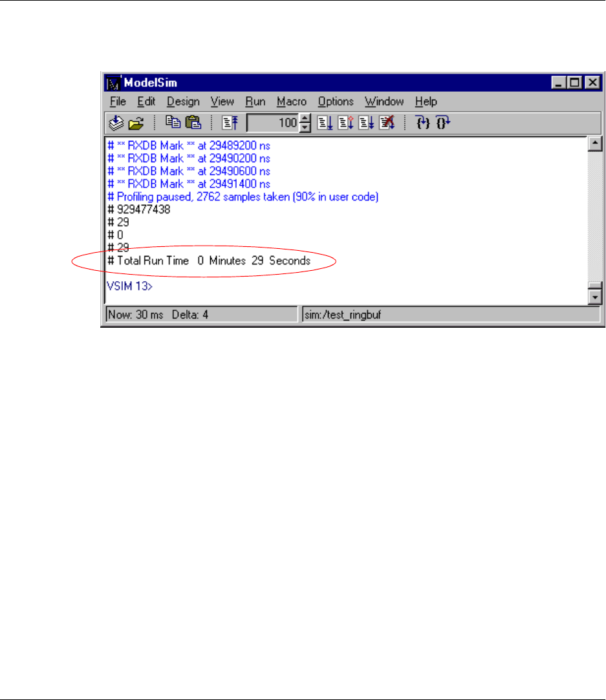Click the 'Now: 30 ms Delta: 4' status field
606x700 pixels.
click(x=201, y=315)
